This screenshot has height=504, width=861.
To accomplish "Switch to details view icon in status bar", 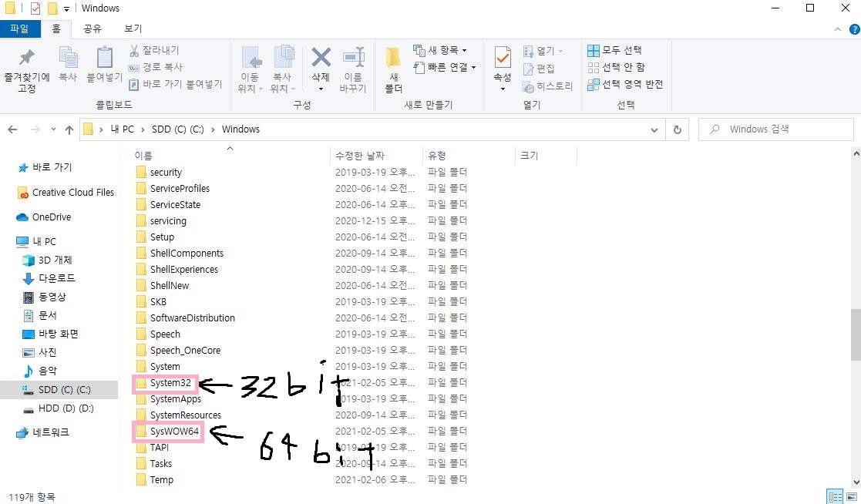I will (x=836, y=497).
